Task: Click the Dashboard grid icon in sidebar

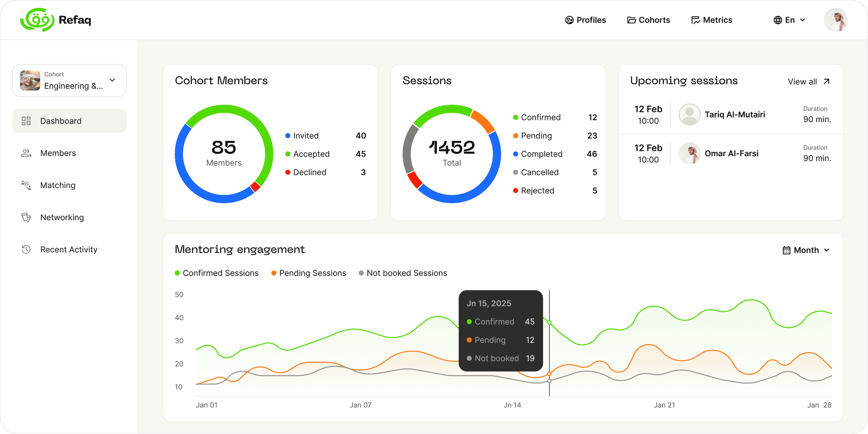Action: pos(26,121)
